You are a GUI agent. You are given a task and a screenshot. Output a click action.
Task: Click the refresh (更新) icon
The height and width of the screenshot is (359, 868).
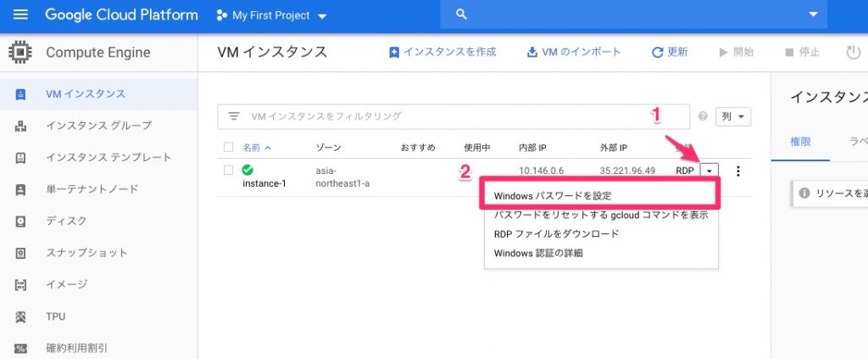657,53
